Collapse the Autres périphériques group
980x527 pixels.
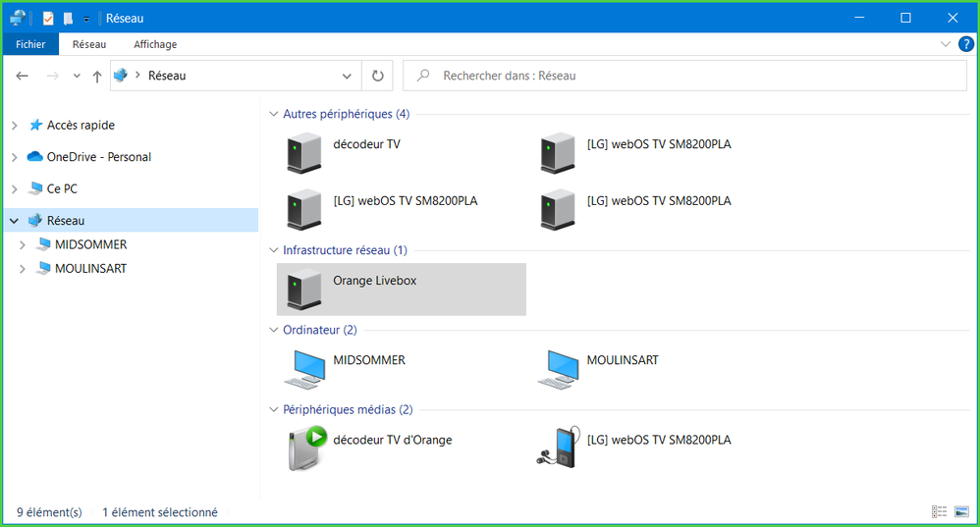[273, 115]
